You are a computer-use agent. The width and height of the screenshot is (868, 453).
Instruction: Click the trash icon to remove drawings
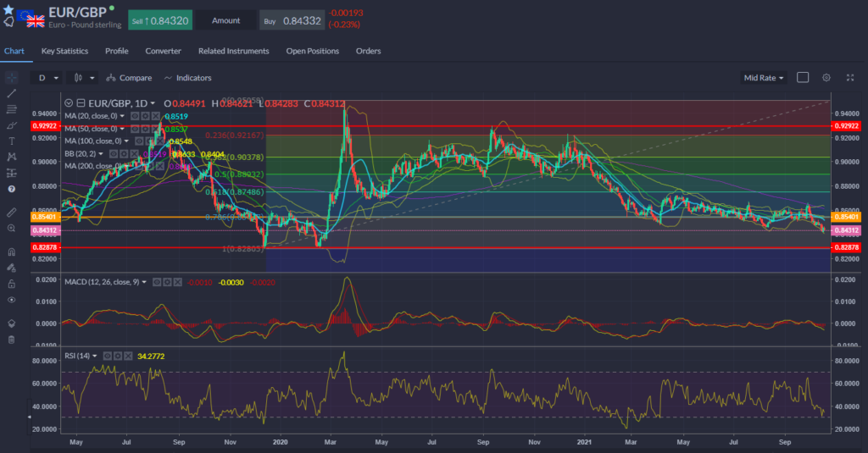(11, 340)
